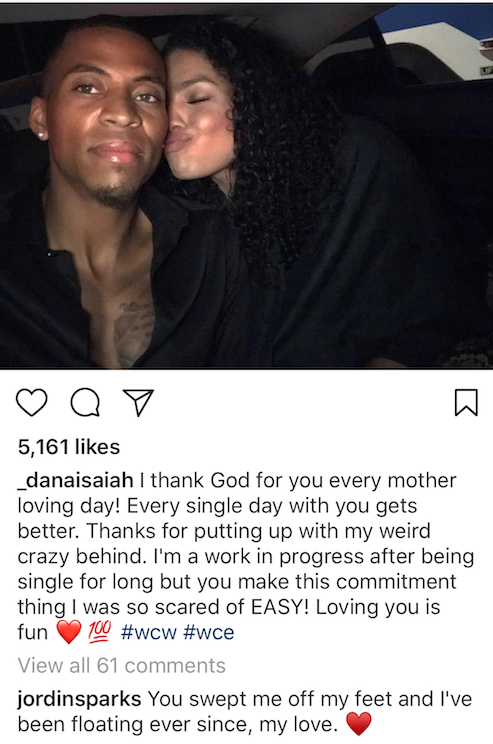
Task: Open the #wce hashtag
Action: tap(209, 632)
